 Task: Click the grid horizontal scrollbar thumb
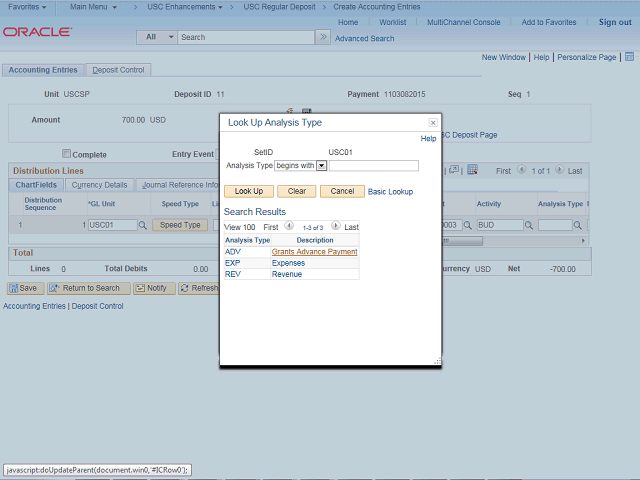pos(462,241)
